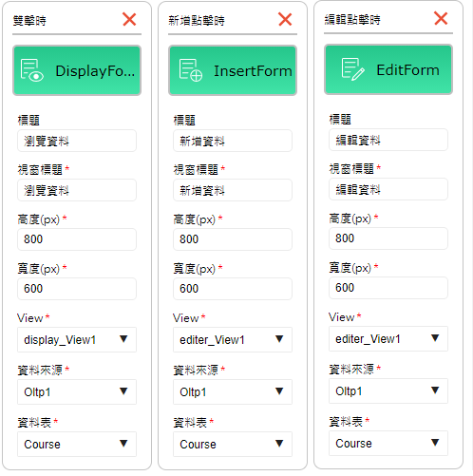
Task: Click the 寬度(px) 600 field in DisplayForm panel
Action: coord(77,289)
